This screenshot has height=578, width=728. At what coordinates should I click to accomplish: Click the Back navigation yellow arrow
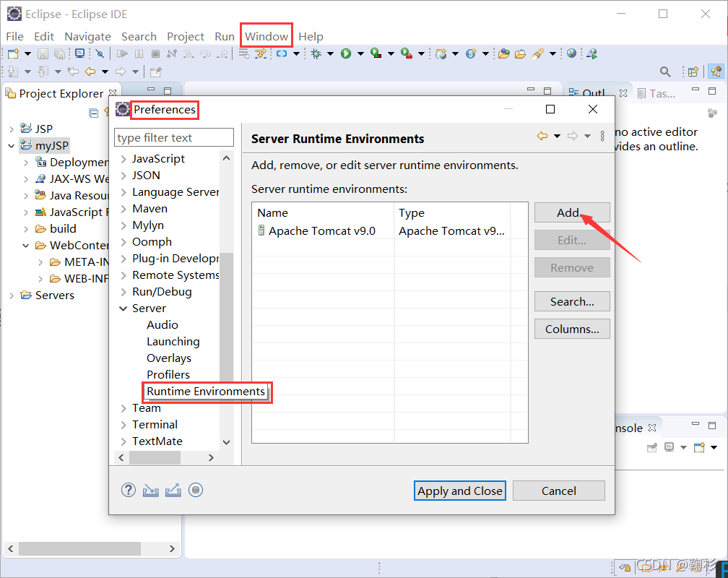coord(90,72)
